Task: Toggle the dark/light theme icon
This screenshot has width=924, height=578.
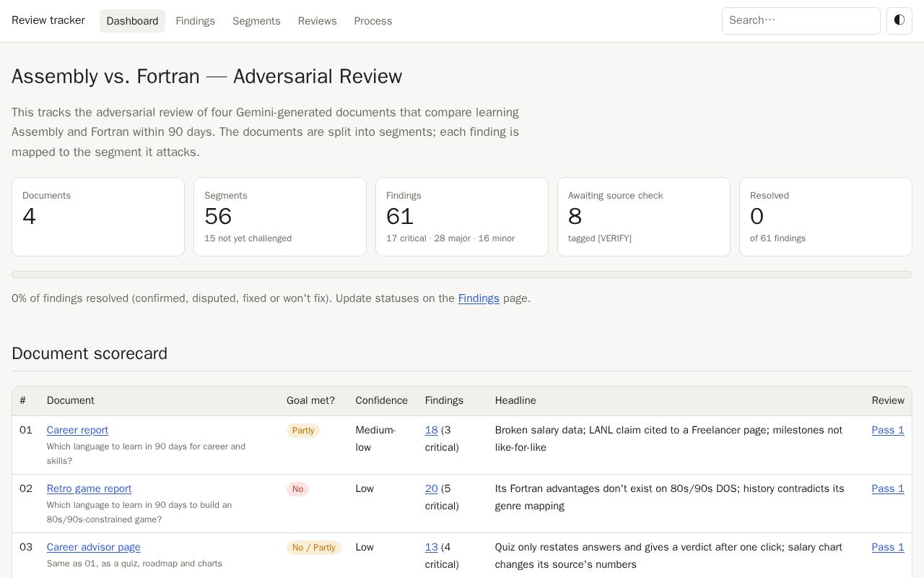Action: pyautogui.click(x=899, y=21)
